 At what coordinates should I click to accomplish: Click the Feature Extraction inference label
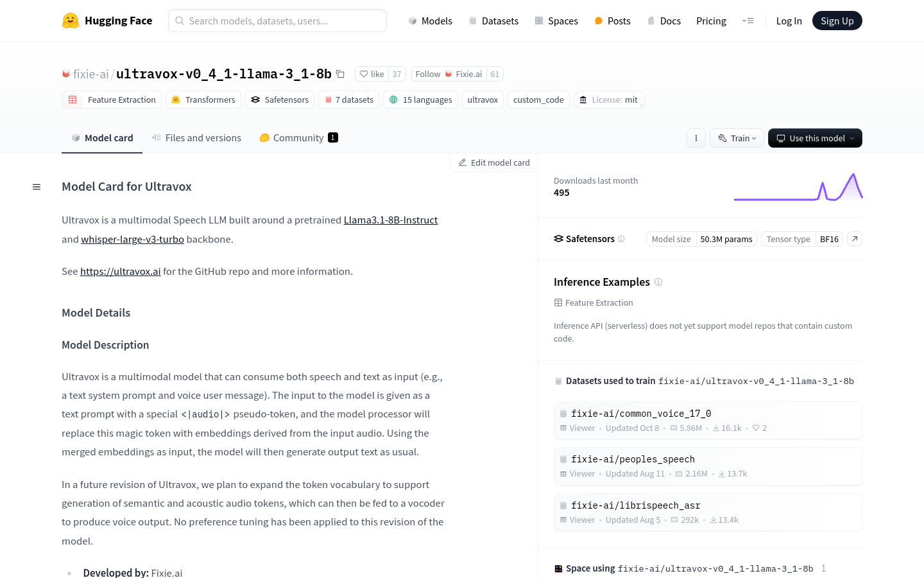click(594, 302)
